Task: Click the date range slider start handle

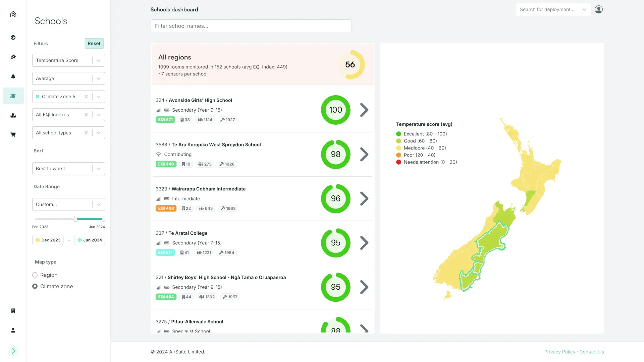Action: click(x=76, y=219)
